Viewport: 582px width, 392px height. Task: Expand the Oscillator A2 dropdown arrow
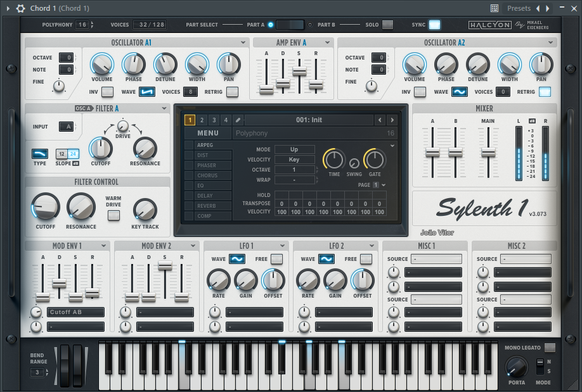pos(550,42)
